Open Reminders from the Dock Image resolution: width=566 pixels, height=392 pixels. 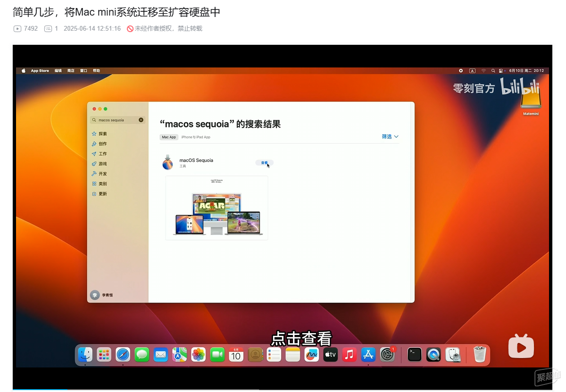(x=274, y=354)
